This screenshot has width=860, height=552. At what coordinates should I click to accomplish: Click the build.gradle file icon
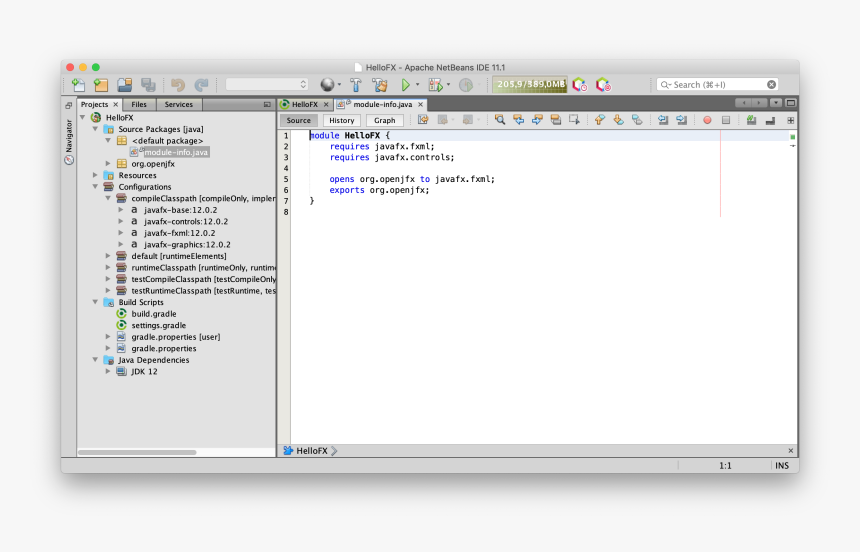[x=122, y=314]
